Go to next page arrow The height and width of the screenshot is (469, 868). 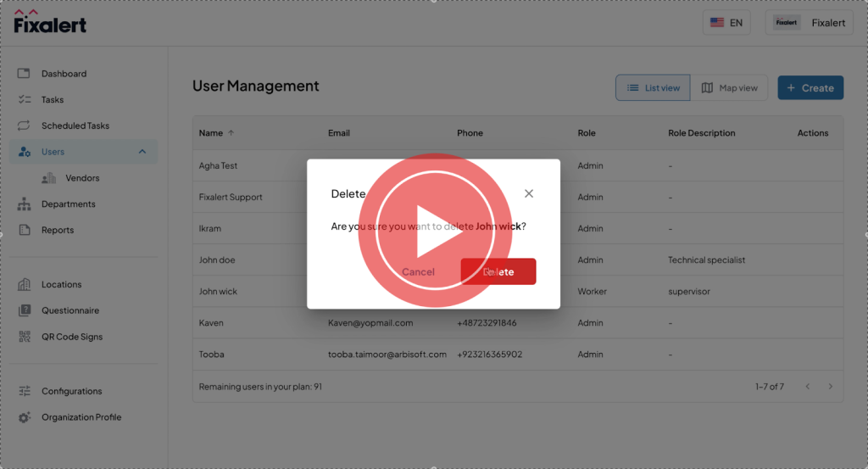pyautogui.click(x=831, y=387)
